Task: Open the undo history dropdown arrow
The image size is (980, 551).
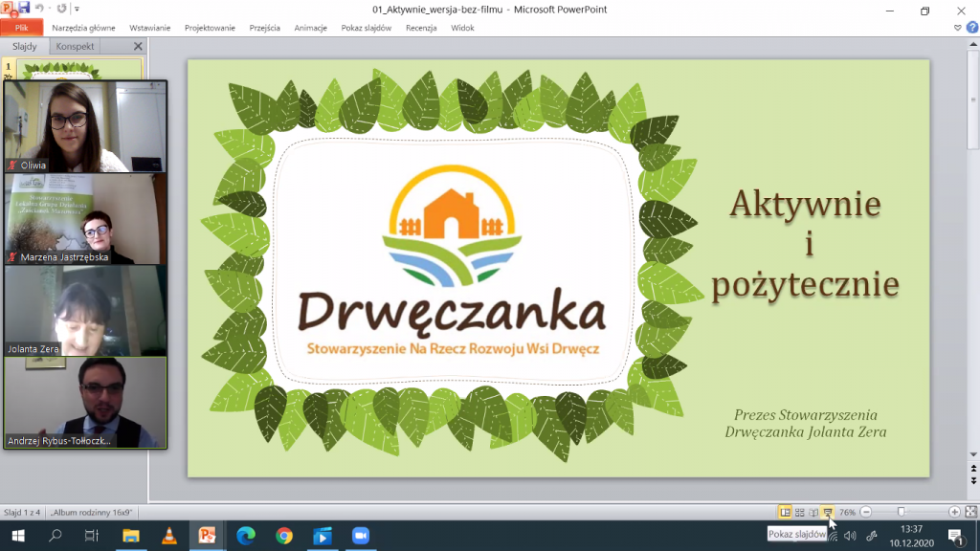Action: coord(50,9)
